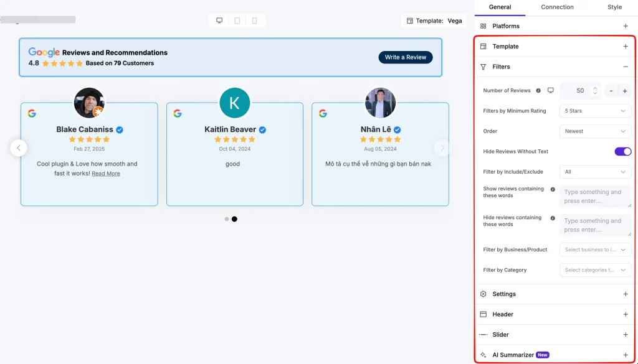638x364 pixels.
Task: Select the desktop preview device icon
Action: click(219, 21)
